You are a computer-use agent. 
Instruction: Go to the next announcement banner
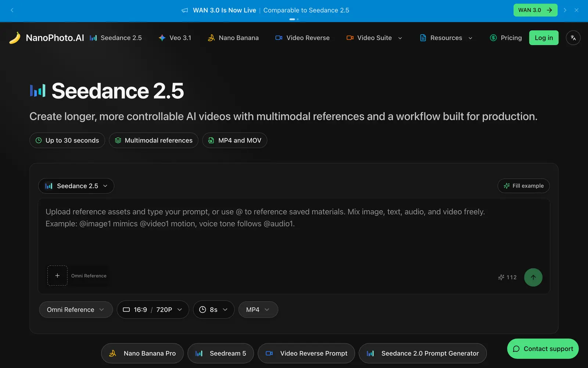tap(565, 10)
